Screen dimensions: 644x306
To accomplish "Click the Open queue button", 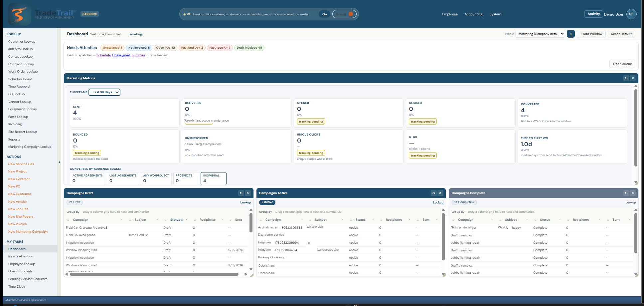I will [x=622, y=64].
